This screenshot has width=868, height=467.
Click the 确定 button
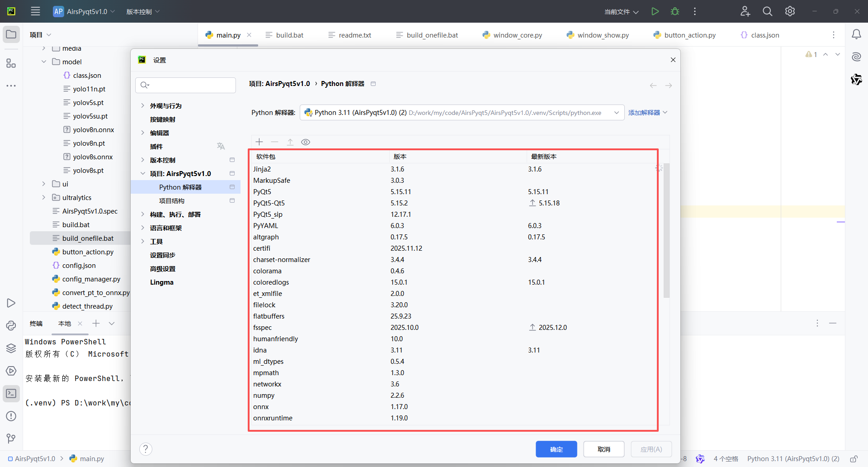556,449
